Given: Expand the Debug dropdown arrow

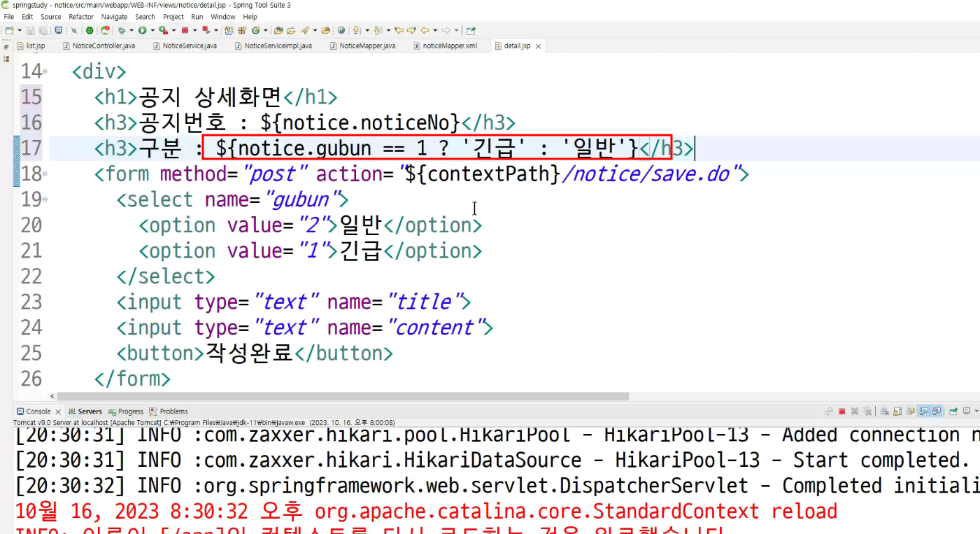Looking at the screenshot, I should 132,30.
